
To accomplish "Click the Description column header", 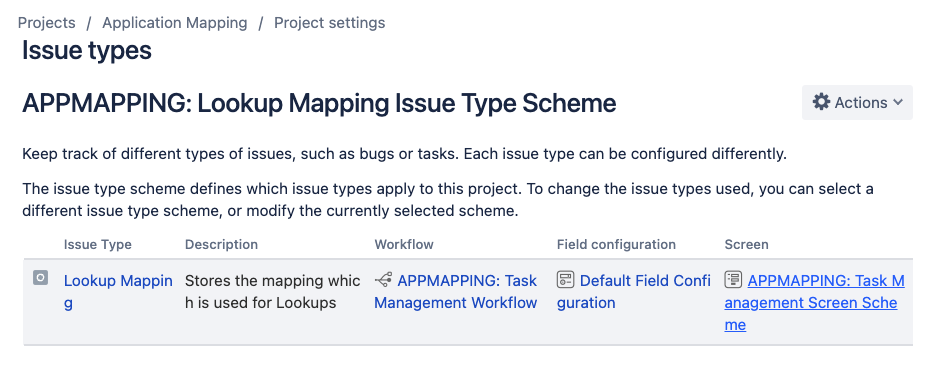I will click(x=221, y=245).
